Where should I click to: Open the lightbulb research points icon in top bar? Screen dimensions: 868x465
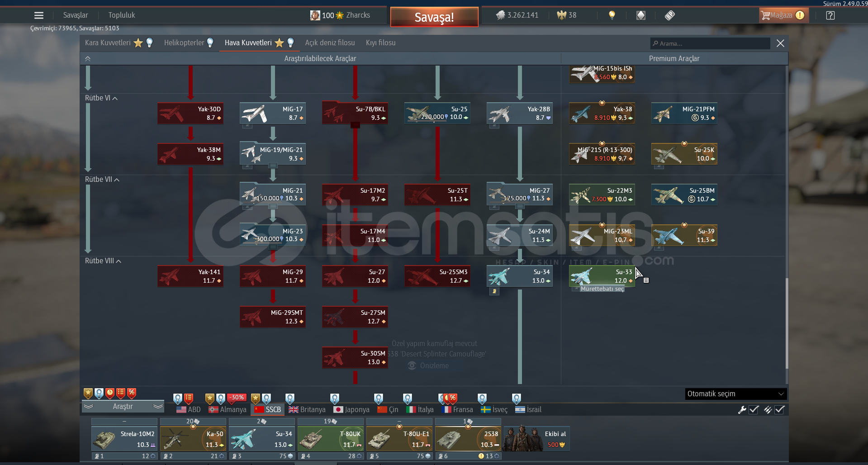coord(612,15)
